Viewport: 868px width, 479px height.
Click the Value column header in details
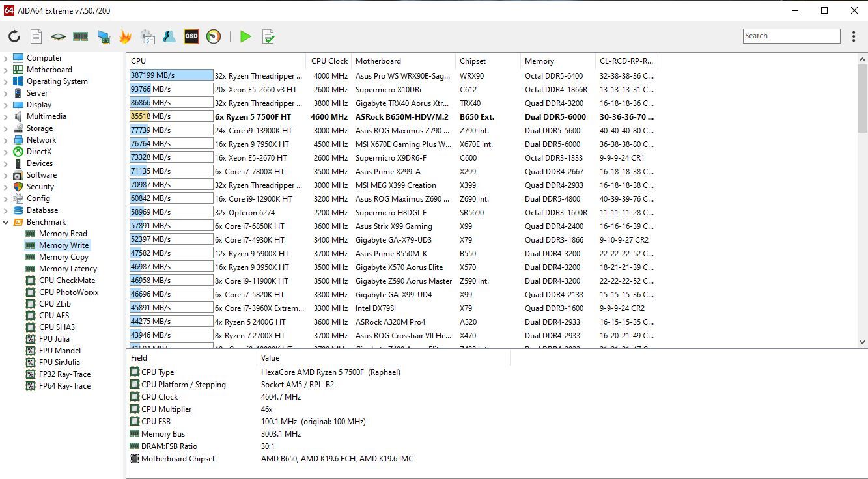[x=384, y=358]
